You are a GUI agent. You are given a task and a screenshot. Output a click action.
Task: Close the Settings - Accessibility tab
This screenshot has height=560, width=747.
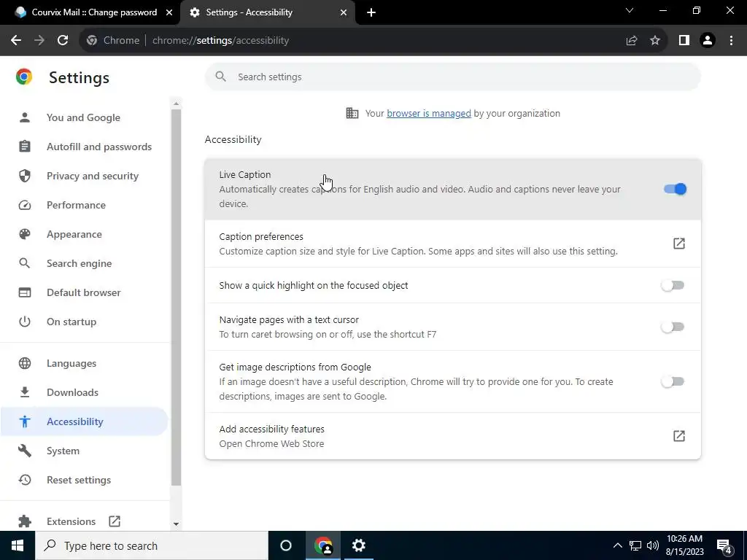344,12
